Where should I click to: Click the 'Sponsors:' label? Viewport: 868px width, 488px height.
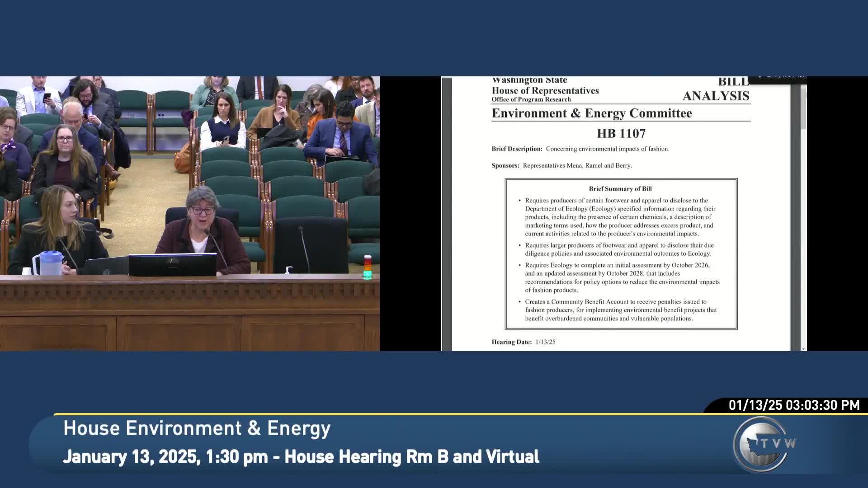(505, 165)
